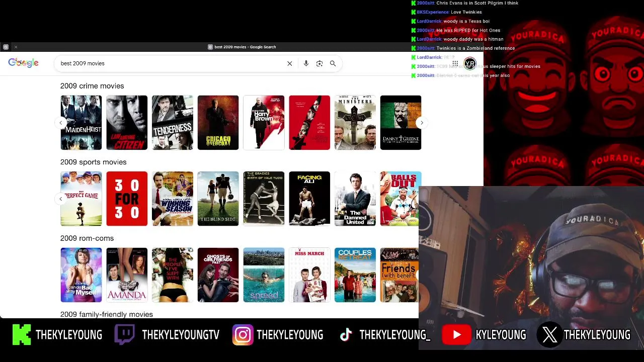The image size is (644, 362).
Task: Click the magnifier search icon
Action: pyautogui.click(x=333, y=63)
